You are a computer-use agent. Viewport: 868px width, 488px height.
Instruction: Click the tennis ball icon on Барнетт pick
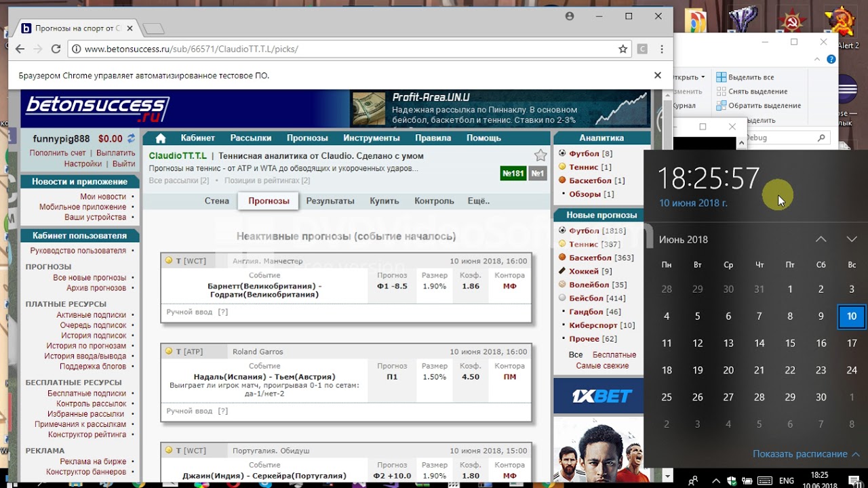pos(169,261)
